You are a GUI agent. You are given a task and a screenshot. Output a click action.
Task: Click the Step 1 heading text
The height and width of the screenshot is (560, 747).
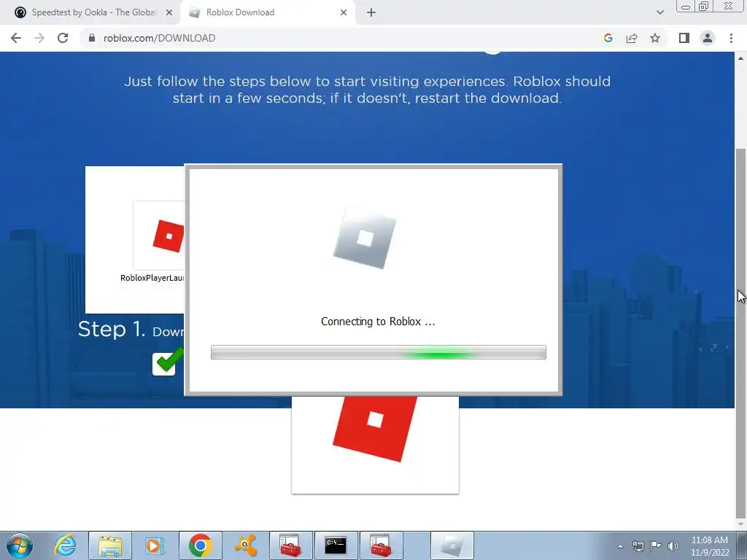click(112, 329)
